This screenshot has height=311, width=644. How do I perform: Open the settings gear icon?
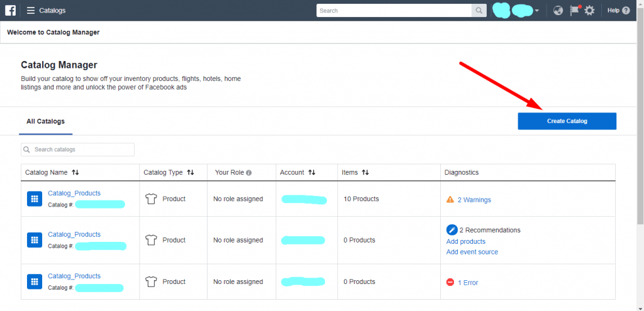(x=589, y=11)
